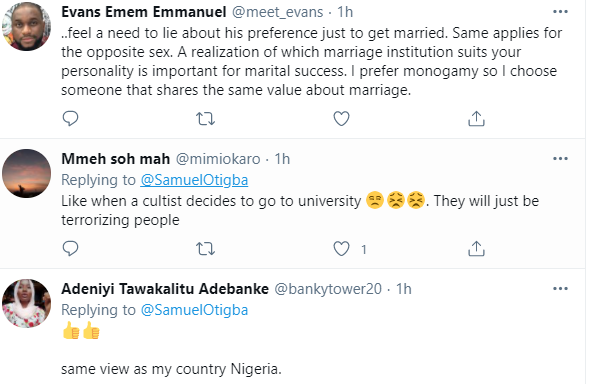Viewport: 591px width, 384px height.
Task: Open @SamuelOtigba link in bankytower20's reply
Action: (194, 310)
